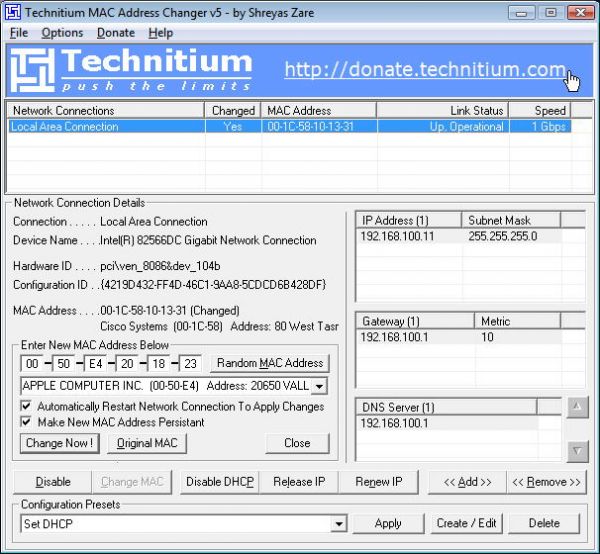Click the DNS Server (1) column header
Viewport: 600px width, 554px height.
446,407
